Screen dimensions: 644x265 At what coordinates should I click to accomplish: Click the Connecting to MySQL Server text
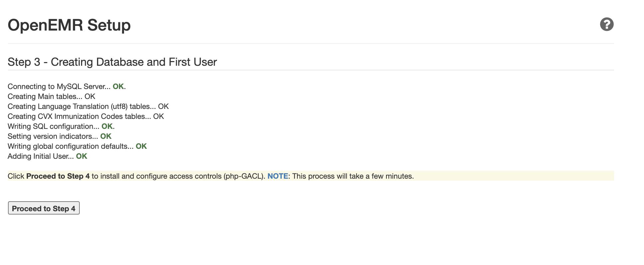(x=59, y=87)
